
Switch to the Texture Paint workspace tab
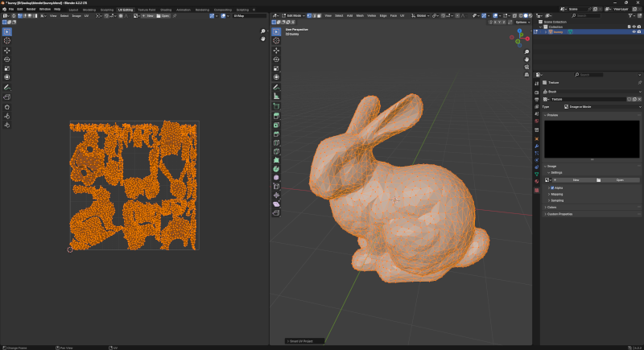tap(147, 10)
